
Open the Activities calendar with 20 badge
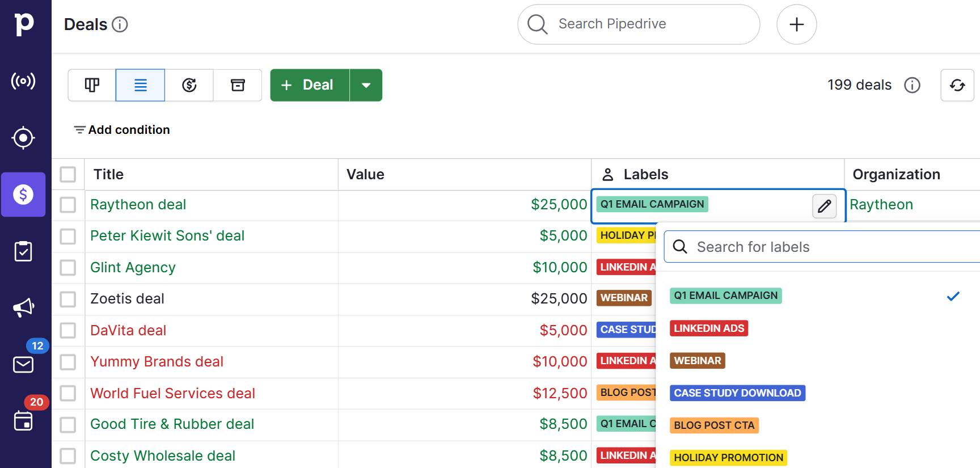23,421
